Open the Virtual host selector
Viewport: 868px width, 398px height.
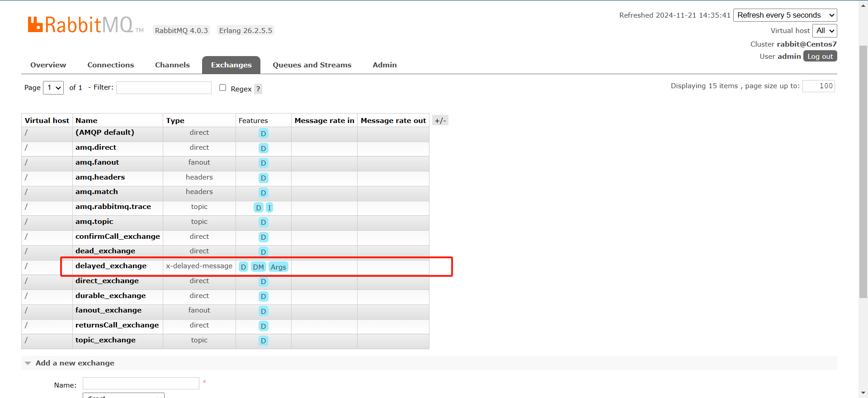click(x=825, y=31)
